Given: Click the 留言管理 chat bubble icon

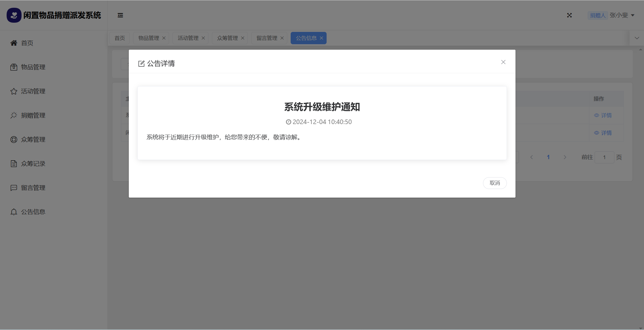Looking at the screenshot, I should coord(14,188).
